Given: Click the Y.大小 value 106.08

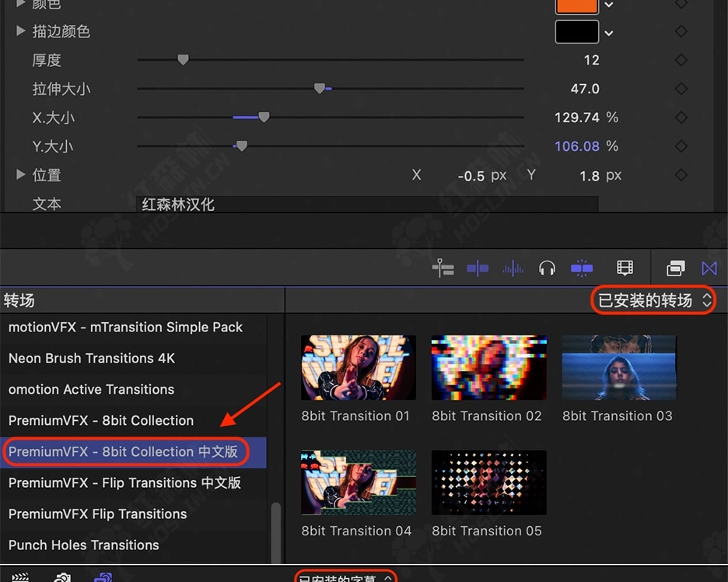Looking at the screenshot, I should 576,146.
